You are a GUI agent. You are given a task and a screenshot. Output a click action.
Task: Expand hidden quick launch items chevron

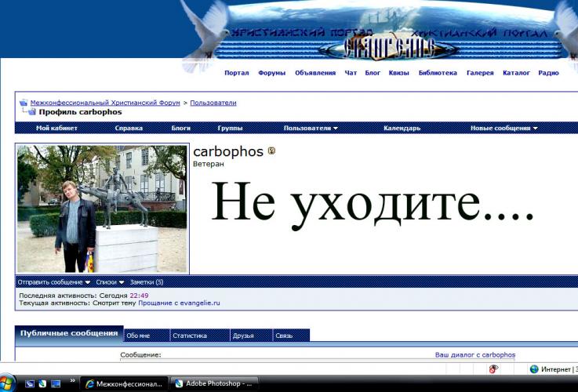pos(73,382)
